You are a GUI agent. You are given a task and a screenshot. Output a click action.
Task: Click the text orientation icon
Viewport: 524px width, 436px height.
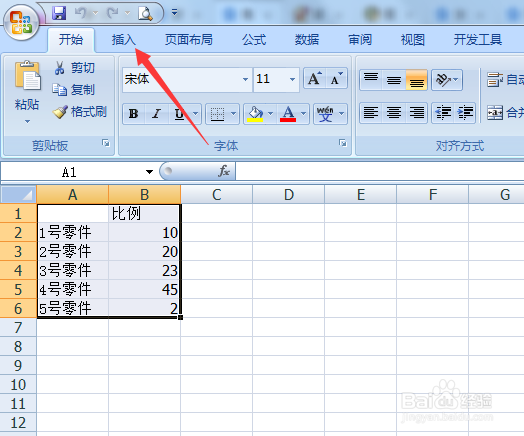444,80
